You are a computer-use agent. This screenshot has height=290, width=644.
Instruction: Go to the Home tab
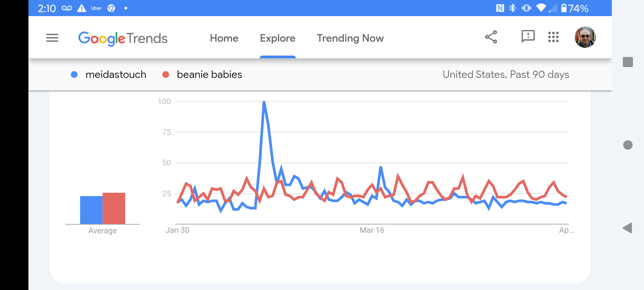pyautogui.click(x=224, y=38)
